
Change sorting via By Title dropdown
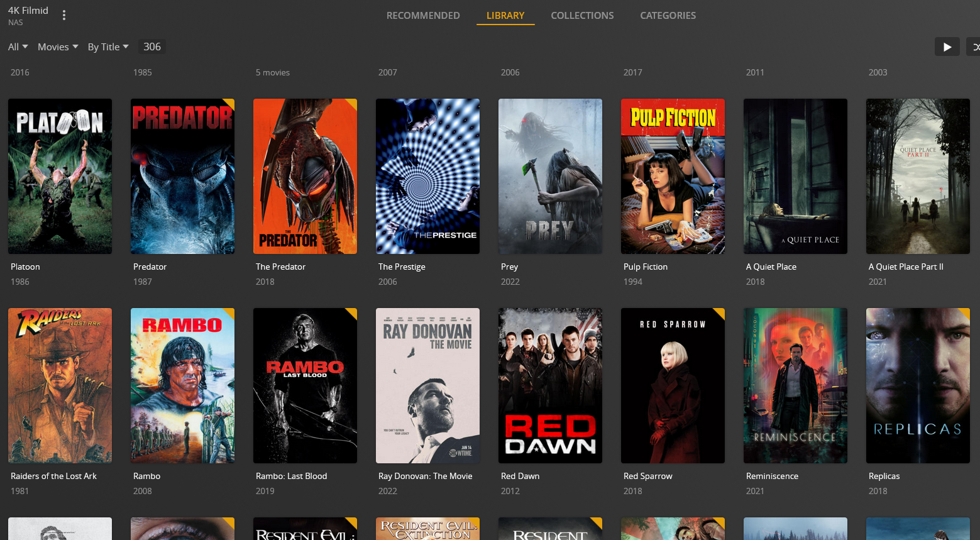pos(108,47)
